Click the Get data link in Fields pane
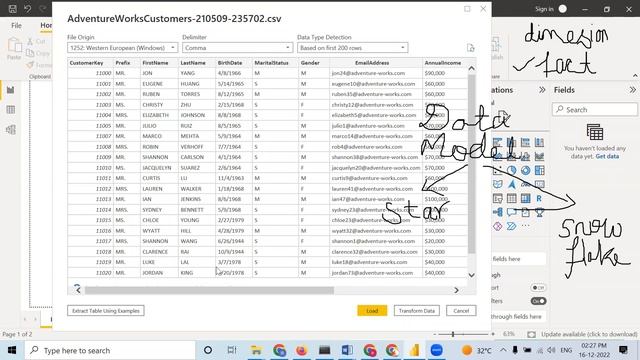Image resolution: width=640 pixels, height=360 pixels. pos(607,156)
